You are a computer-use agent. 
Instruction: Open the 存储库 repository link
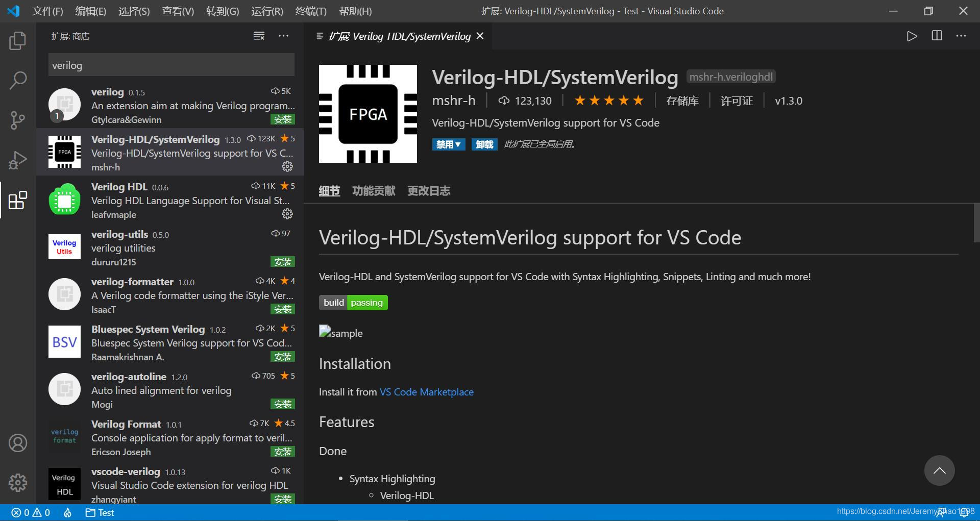(682, 101)
